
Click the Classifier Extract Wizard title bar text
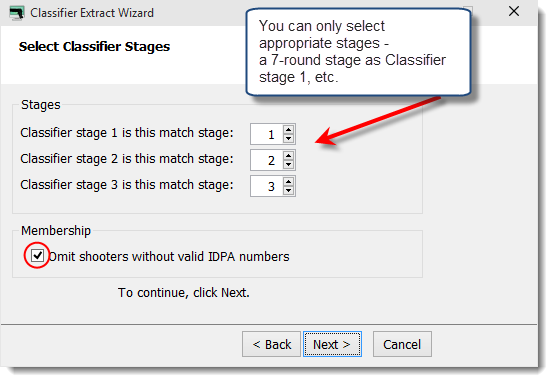tap(92, 13)
